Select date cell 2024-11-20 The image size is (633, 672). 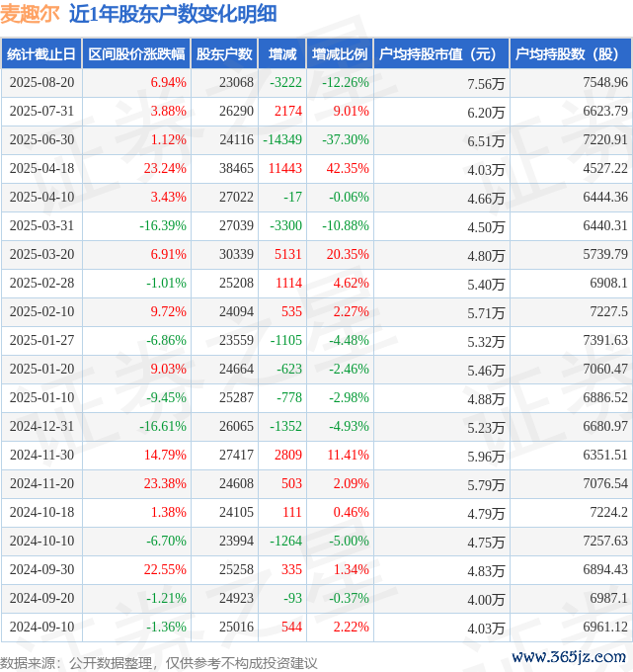tap(42, 483)
